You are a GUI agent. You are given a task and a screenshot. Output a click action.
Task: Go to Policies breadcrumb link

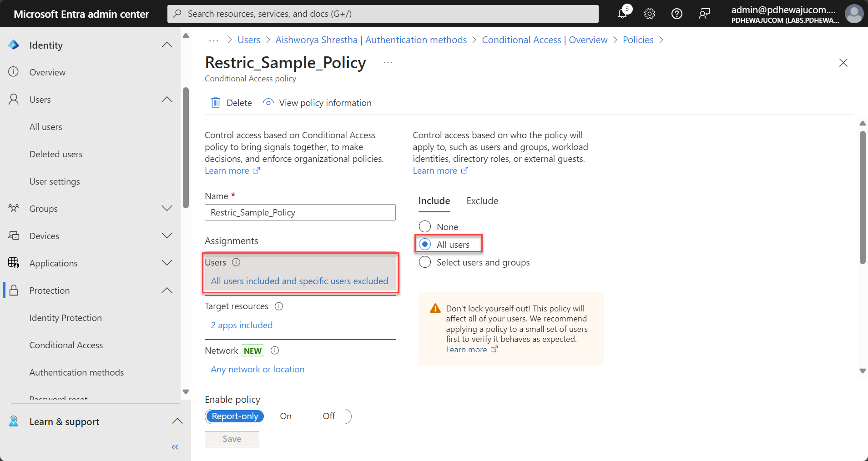pyautogui.click(x=638, y=40)
